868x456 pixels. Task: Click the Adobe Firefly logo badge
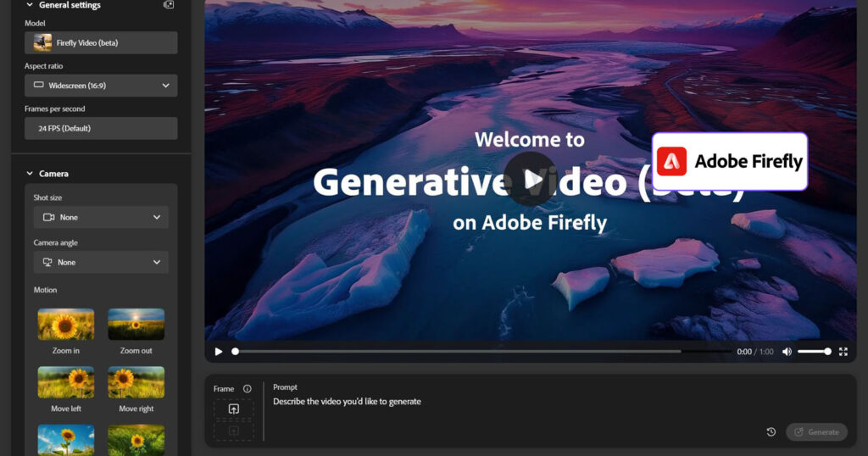tap(730, 162)
